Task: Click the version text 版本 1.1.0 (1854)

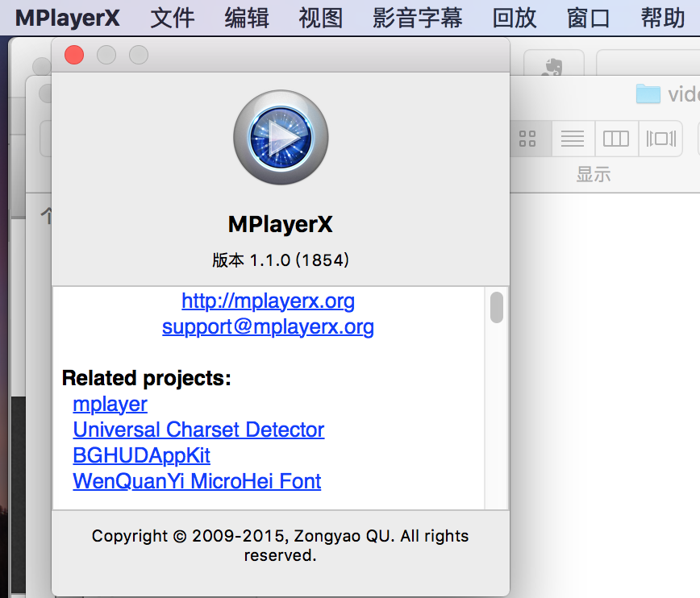Action: 281,260
